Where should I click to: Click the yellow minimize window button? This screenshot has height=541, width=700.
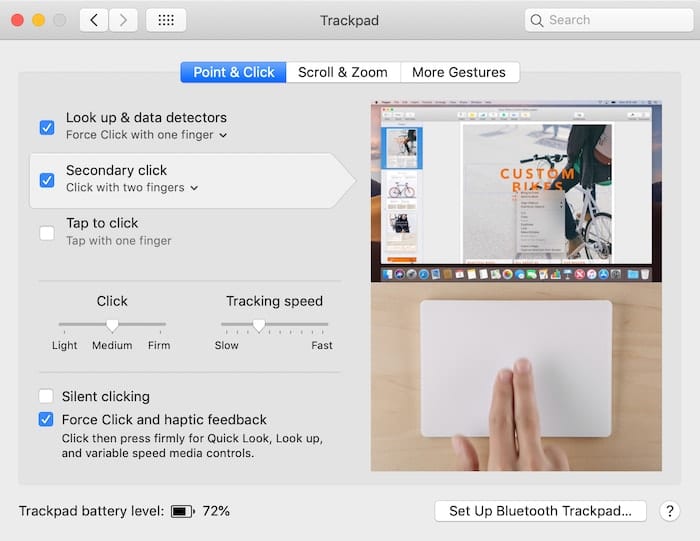tap(38, 20)
